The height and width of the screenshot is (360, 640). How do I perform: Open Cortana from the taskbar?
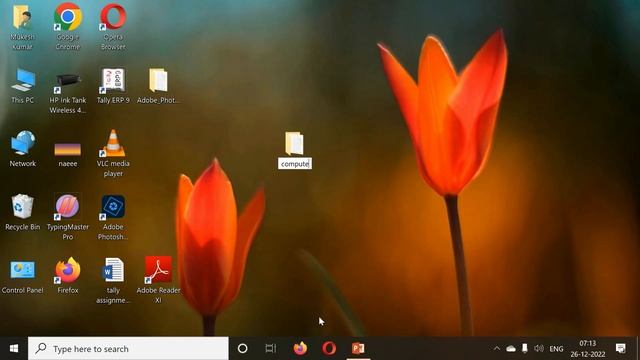[242, 349]
